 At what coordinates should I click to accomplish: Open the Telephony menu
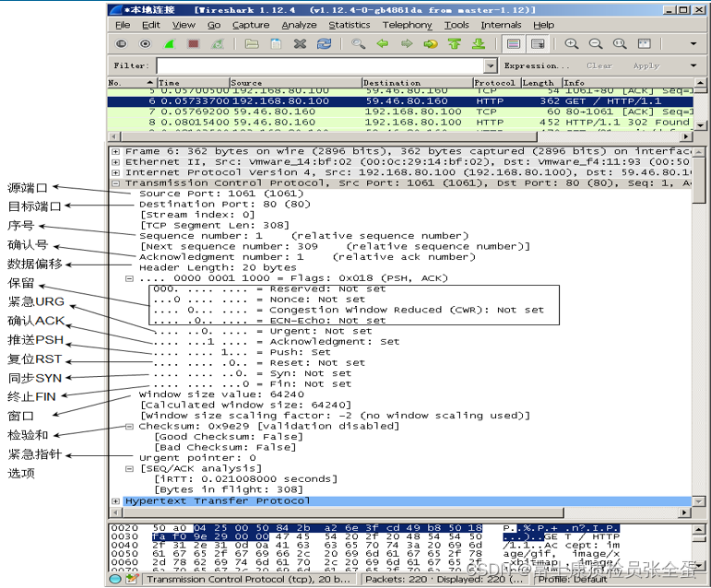pyautogui.click(x=408, y=25)
